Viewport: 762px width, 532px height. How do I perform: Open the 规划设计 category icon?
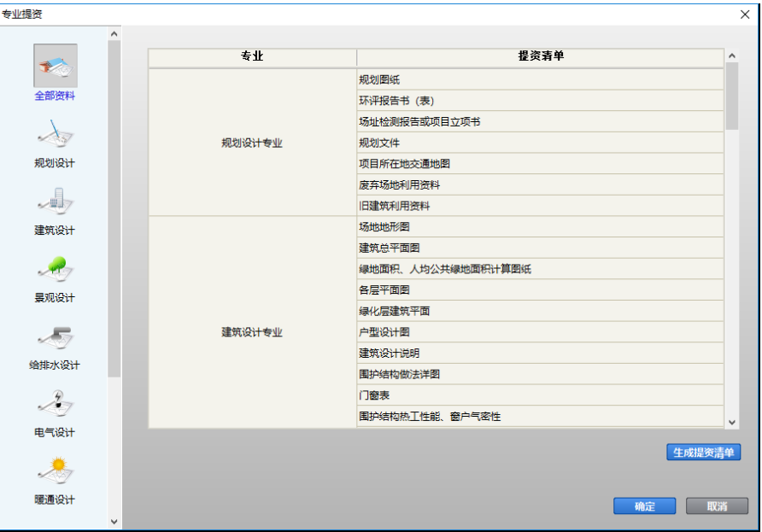click(56, 133)
